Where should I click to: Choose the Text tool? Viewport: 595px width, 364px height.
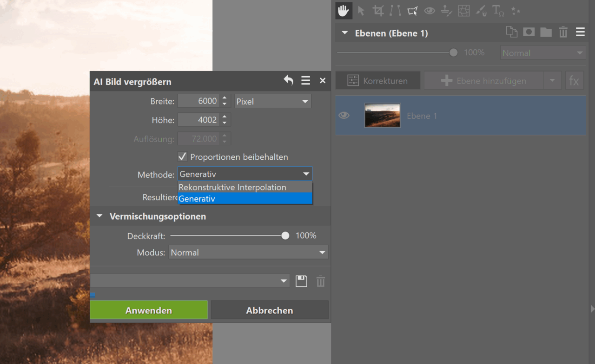click(498, 11)
